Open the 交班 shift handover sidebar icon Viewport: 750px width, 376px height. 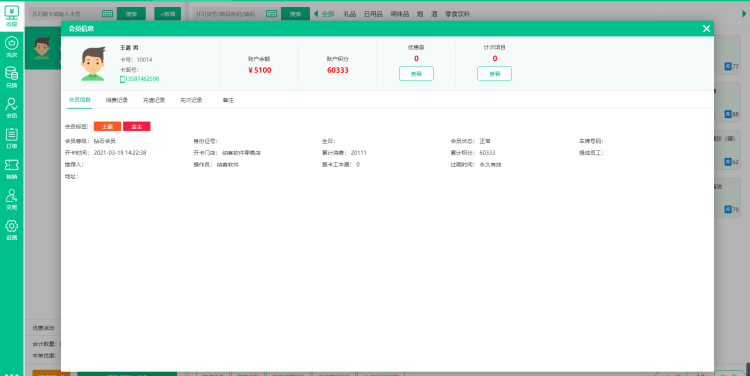point(11,199)
